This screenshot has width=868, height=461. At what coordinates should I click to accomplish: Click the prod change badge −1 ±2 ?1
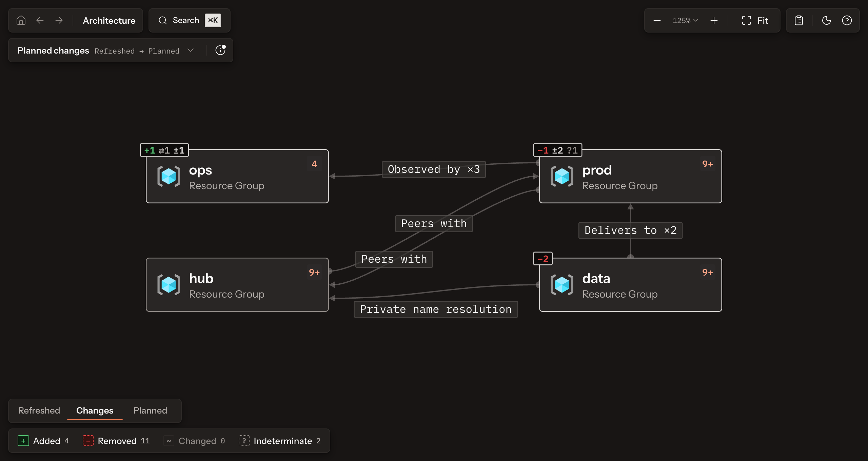[558, 150]
